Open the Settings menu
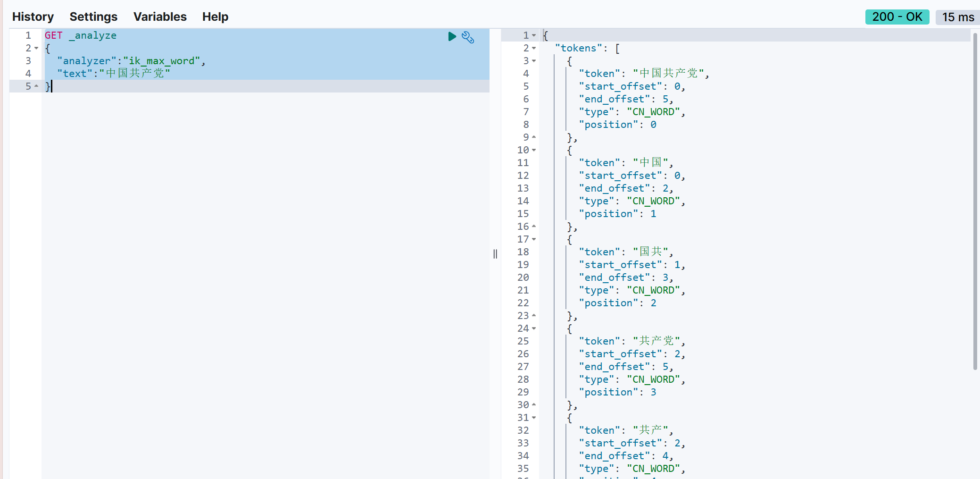Screen dimensions: 980x479 click(93, 17)
